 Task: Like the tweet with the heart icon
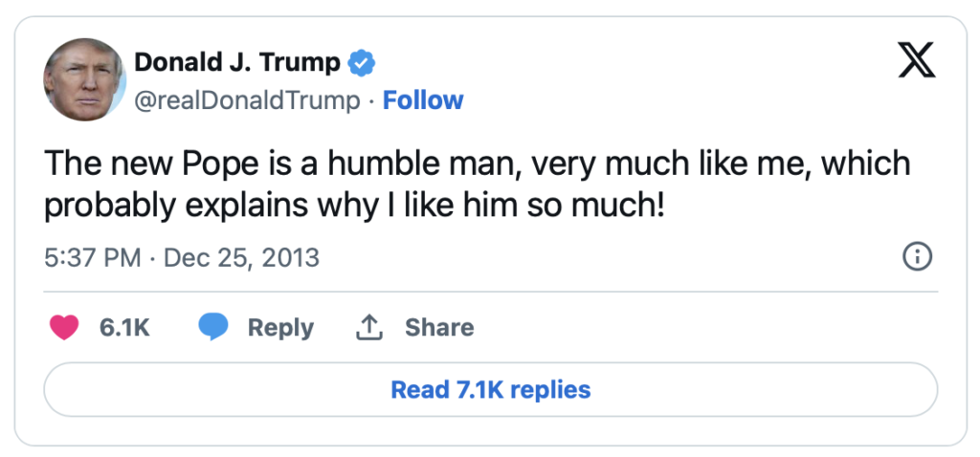64,327
